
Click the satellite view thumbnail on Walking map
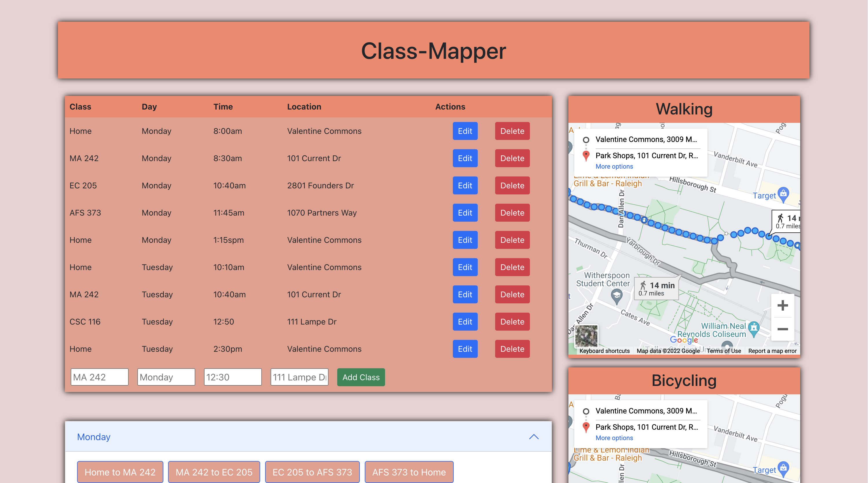586,336
